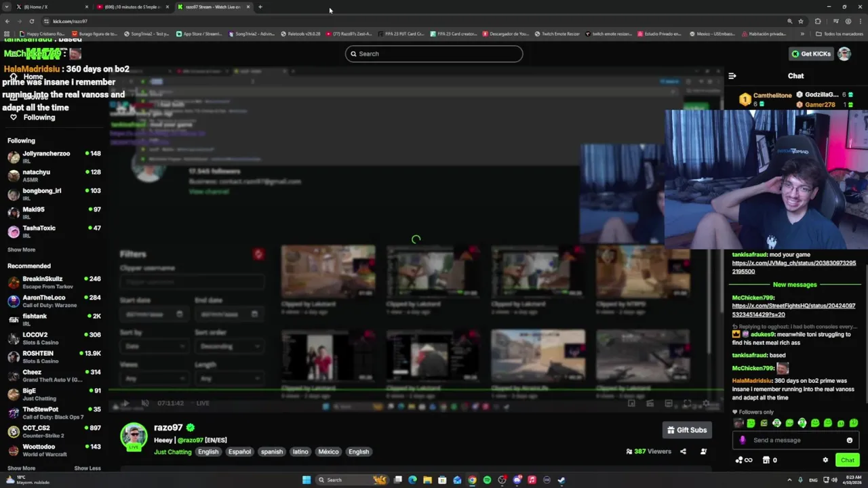
Task: Click the México stream tag
Action: pyautogui.click(x=328, y=452)
